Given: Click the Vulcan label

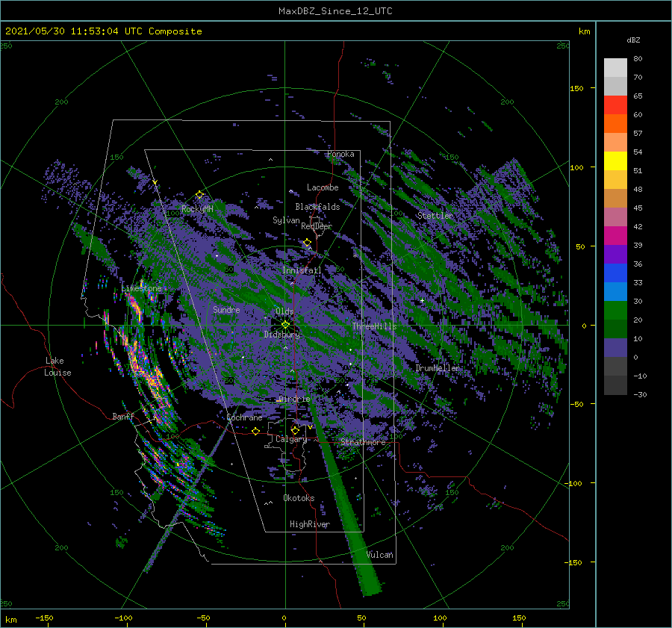Looking at the screenshot, I should click(x=380, y=555).
